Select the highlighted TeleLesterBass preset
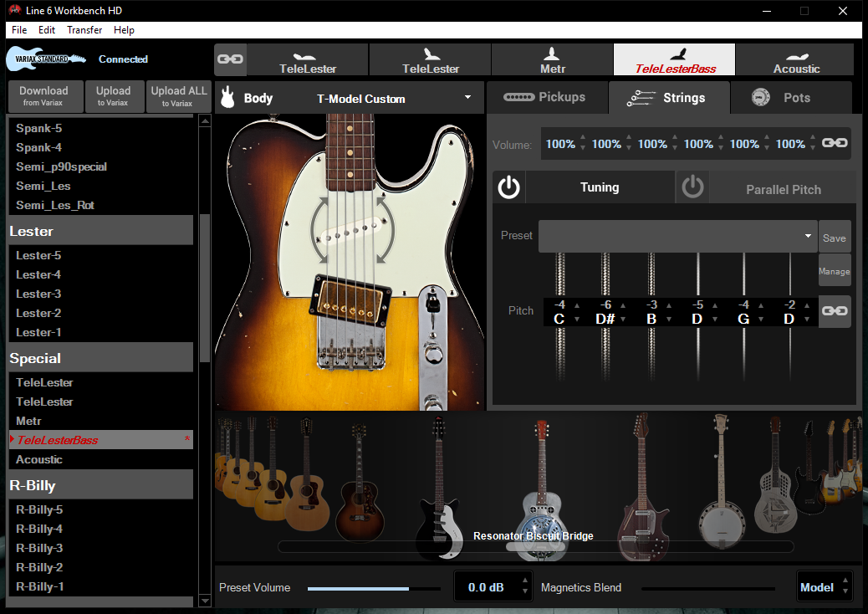 click(100, 440)
